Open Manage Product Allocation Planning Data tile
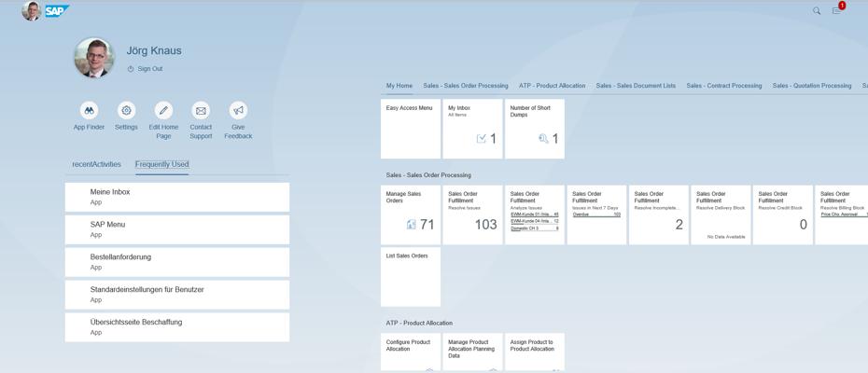The image size is (868, 373). point(473,352)
